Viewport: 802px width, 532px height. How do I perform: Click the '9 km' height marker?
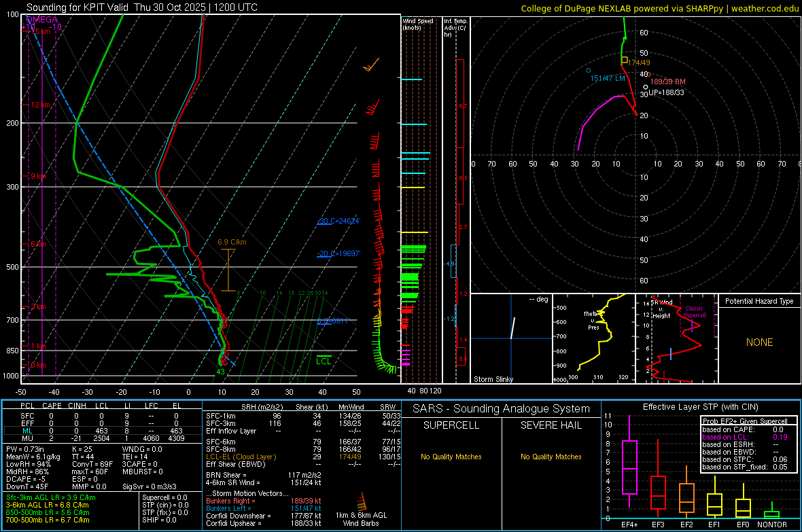click(x=38, y=176)
